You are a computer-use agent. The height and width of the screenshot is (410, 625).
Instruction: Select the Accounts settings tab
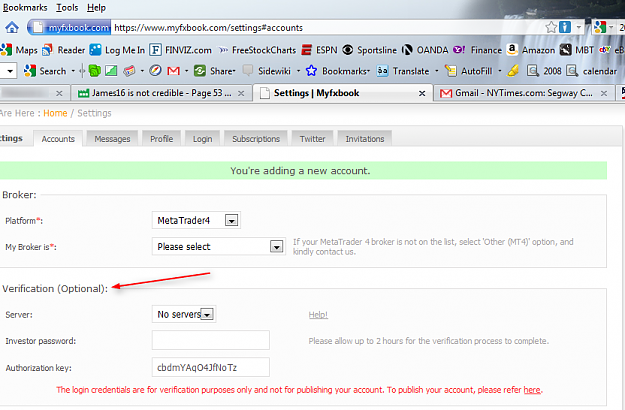[58, 139]
